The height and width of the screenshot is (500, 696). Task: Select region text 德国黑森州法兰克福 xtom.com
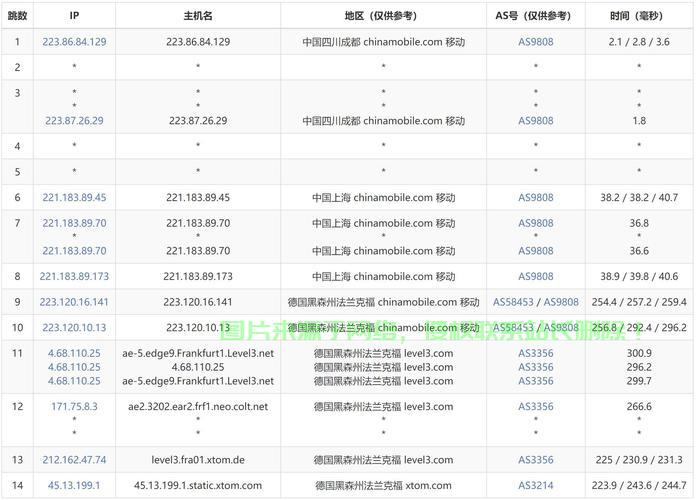click(383, 485)
